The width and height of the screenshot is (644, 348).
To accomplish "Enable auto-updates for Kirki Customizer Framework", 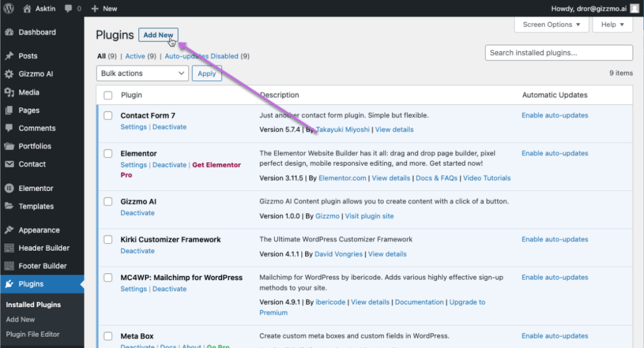I will (x=555, y=239).
